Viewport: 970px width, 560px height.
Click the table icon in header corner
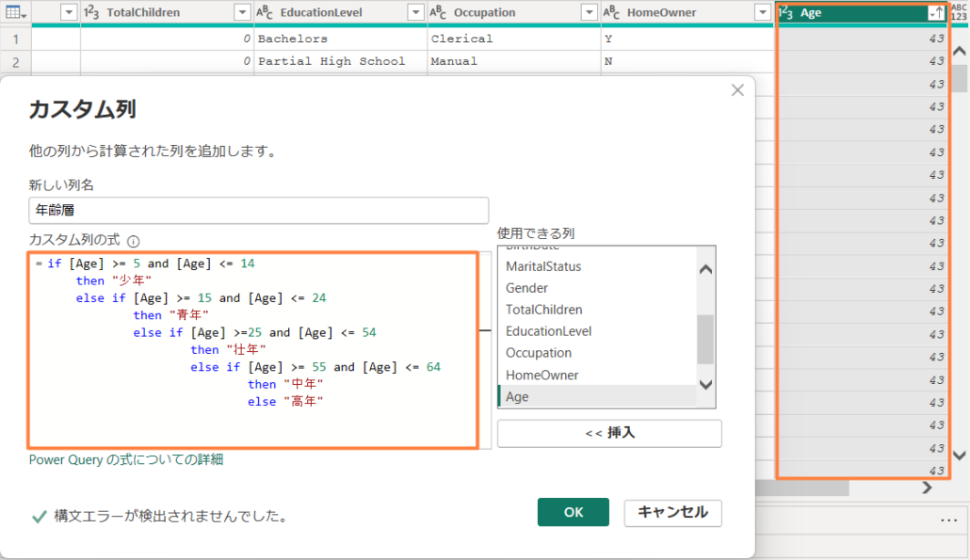coord(15,12)
